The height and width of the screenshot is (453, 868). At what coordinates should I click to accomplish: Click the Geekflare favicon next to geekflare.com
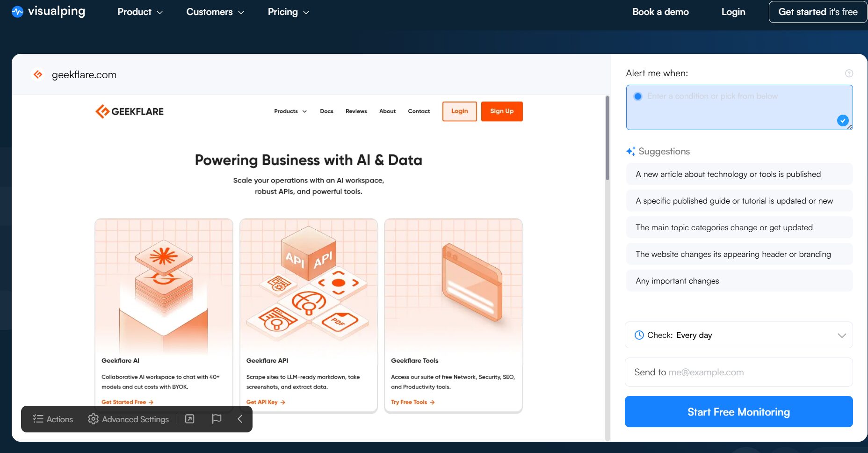point(38,74)
